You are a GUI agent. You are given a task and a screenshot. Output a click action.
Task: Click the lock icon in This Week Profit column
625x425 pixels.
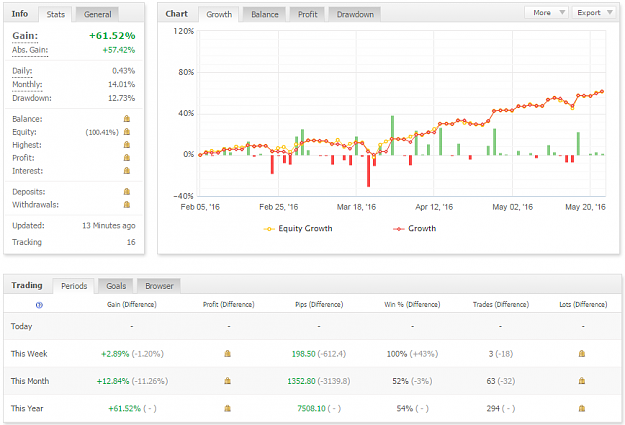pos(227,353)
